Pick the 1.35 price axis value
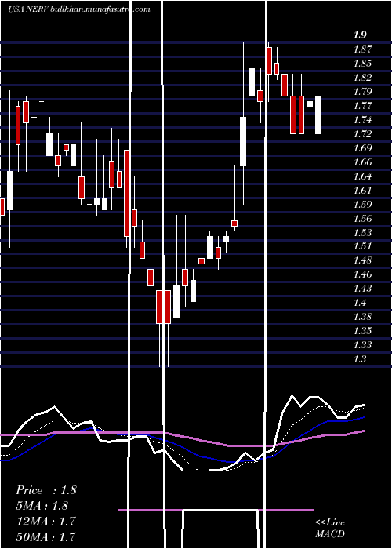392x549 pixels. coord(362,331)
